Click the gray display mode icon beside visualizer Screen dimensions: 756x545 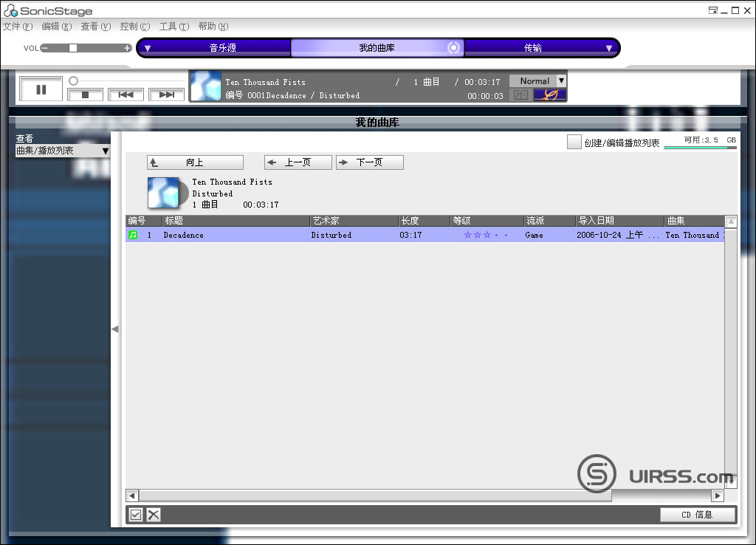tap(520, 95)
